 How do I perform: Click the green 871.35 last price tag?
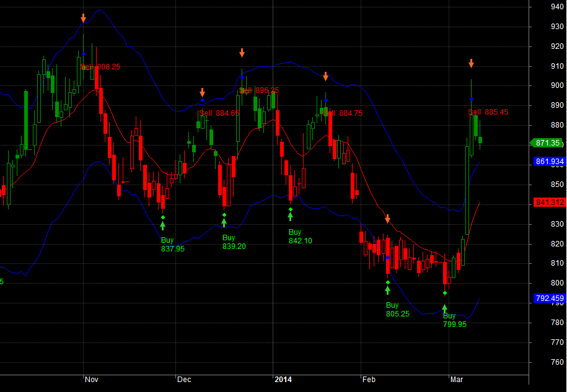(547, 143)
